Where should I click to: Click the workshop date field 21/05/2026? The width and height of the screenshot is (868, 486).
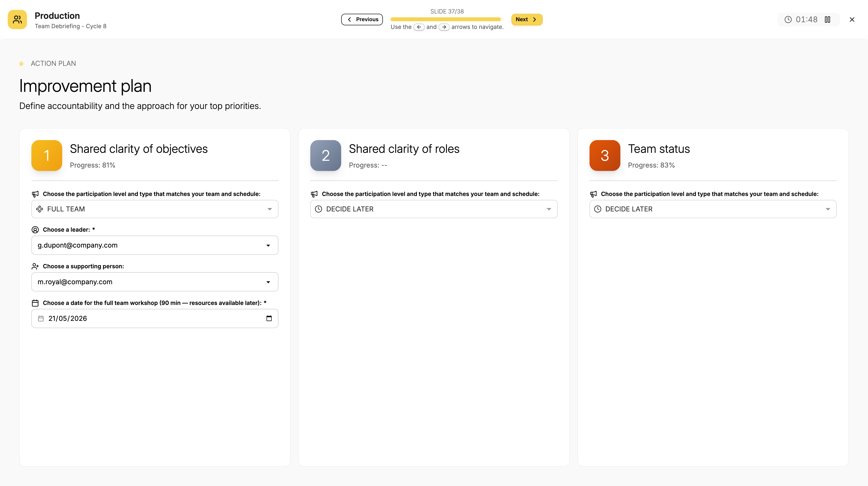point(155,319)
